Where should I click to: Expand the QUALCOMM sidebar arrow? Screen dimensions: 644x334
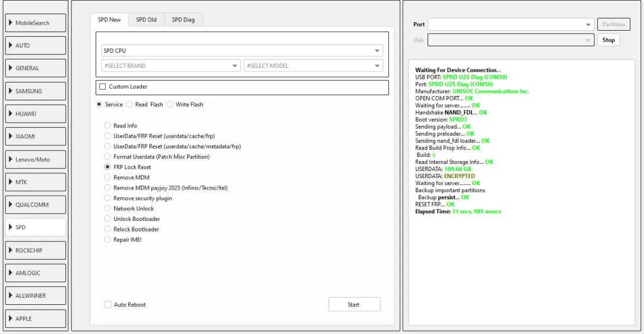11,205
